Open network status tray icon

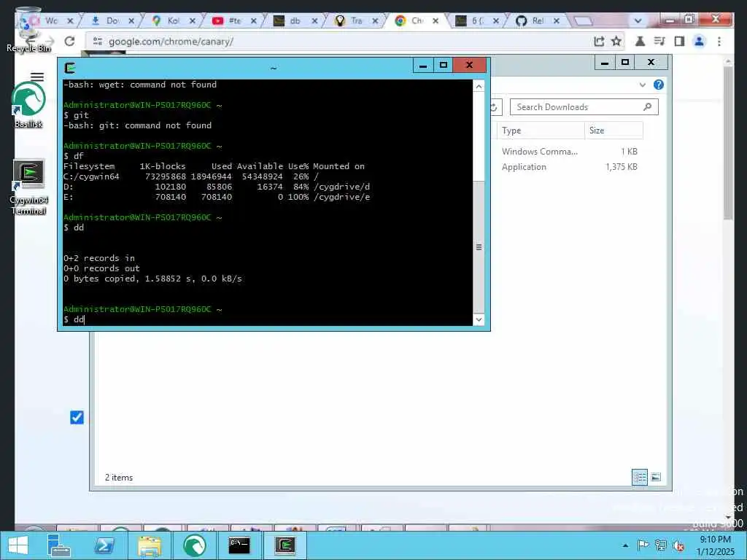click(x=660, y=545)
